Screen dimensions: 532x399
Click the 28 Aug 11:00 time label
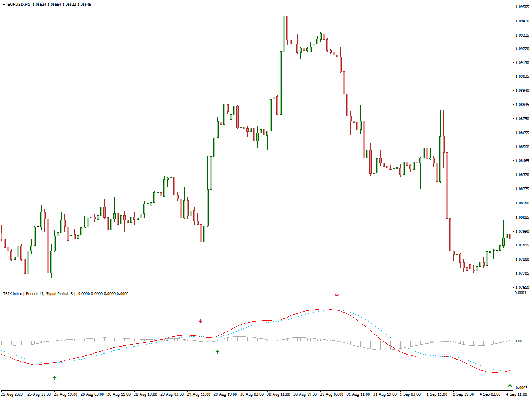click(119, 394)
